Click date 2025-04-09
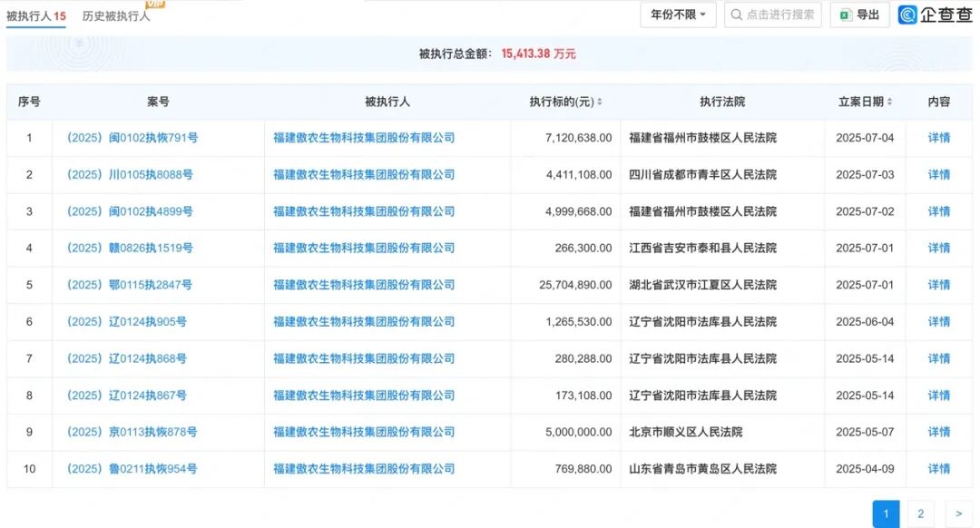 coord(865,469)
